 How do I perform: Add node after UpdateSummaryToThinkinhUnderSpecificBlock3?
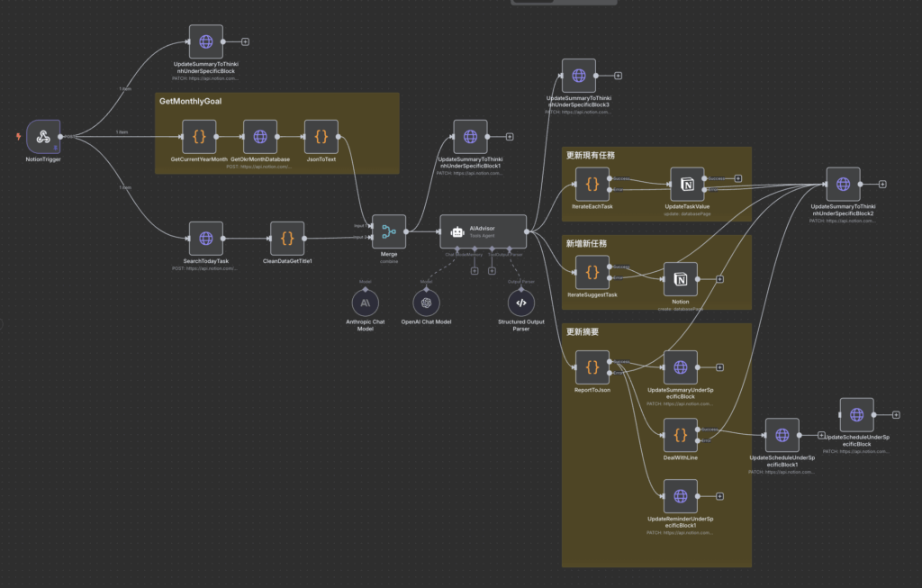(618, 76)
